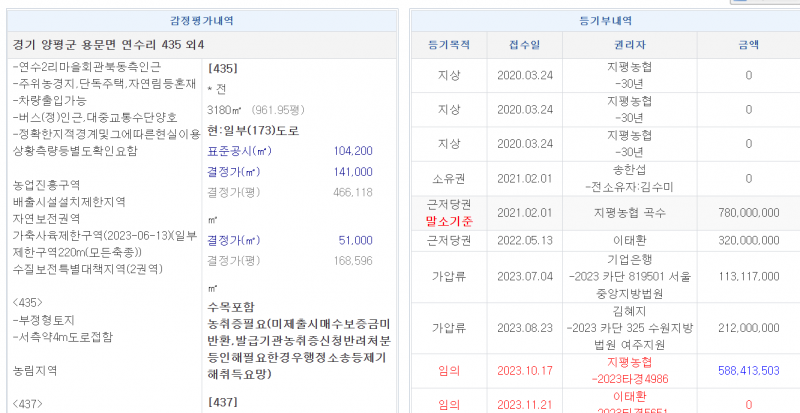
Task: Click the 2023.10.17 임의 auction date
Action: [x=524, y=370]
